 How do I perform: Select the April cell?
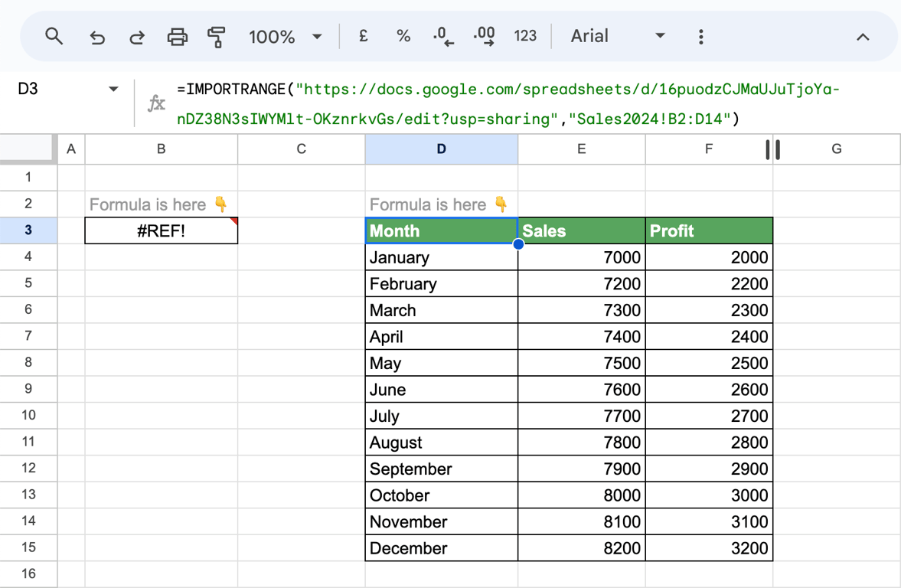pyautogui.click(x=441, y=336)
